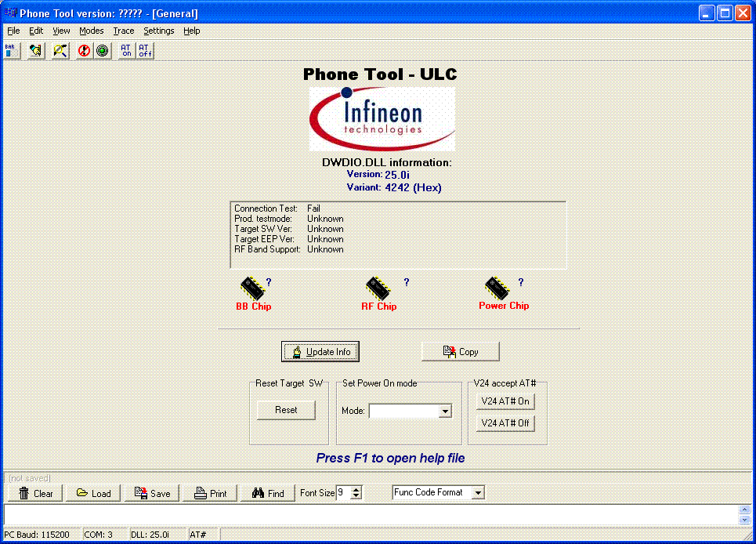
Task: Click the Find button
Action: [x=268, y=493]
